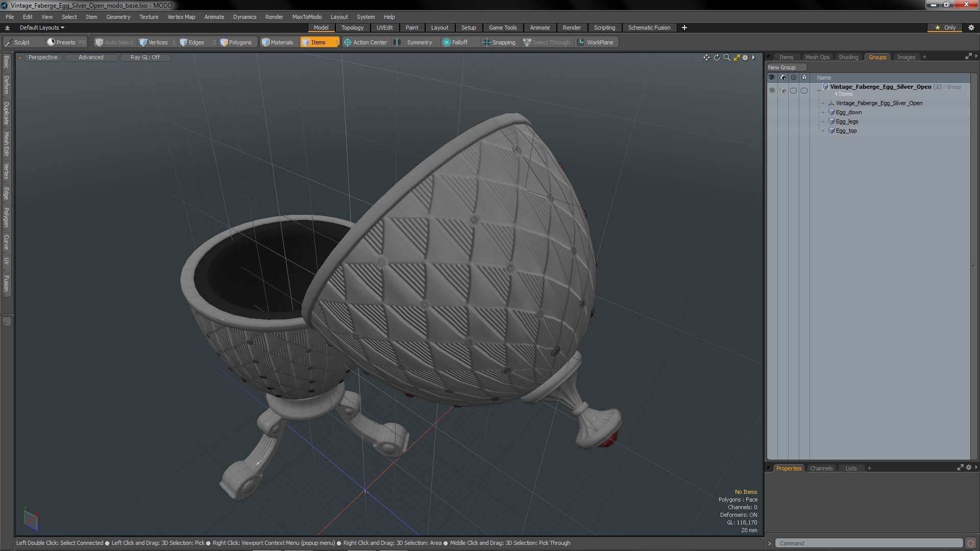Switch to the Channels tab
980x551 pixels.
[x=821, y=468]
